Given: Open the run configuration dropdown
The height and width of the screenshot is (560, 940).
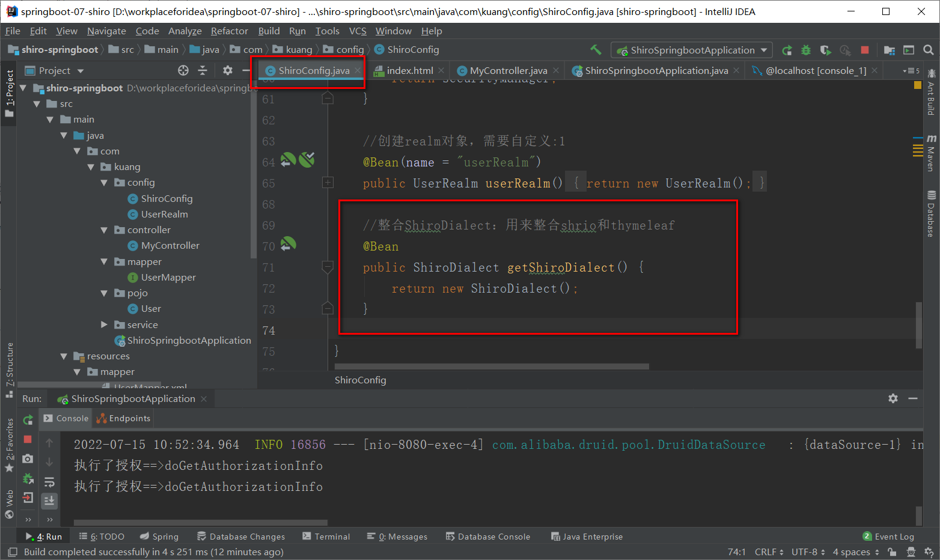Looking at the screenshot, I should [x=692, y=50].
